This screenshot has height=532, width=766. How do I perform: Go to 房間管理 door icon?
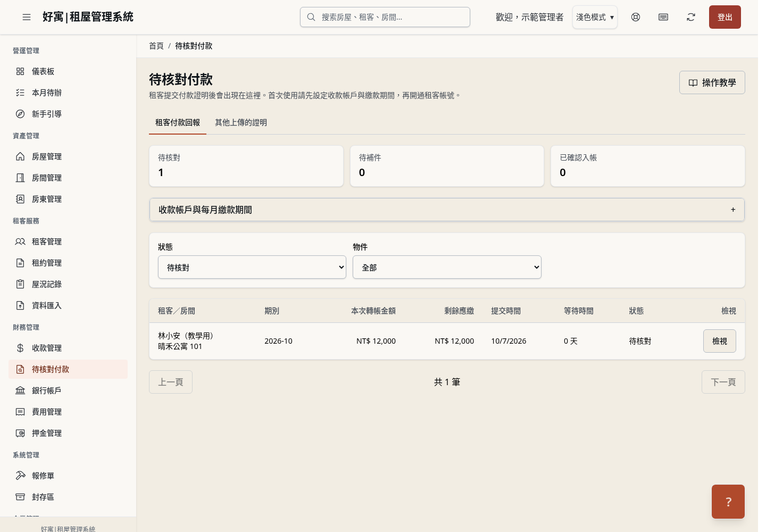[20, 178]
